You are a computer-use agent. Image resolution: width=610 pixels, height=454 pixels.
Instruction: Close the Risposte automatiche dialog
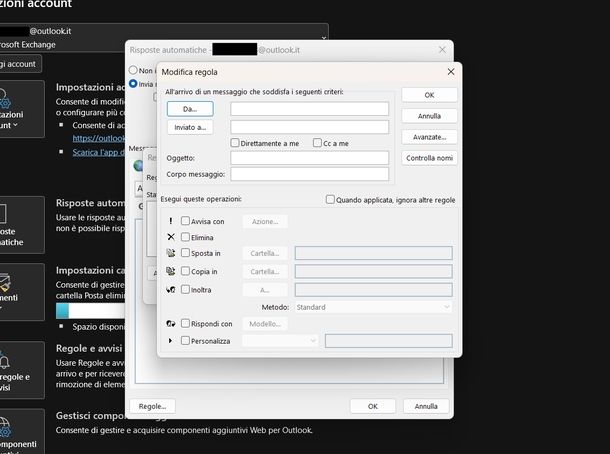(442, 50)
